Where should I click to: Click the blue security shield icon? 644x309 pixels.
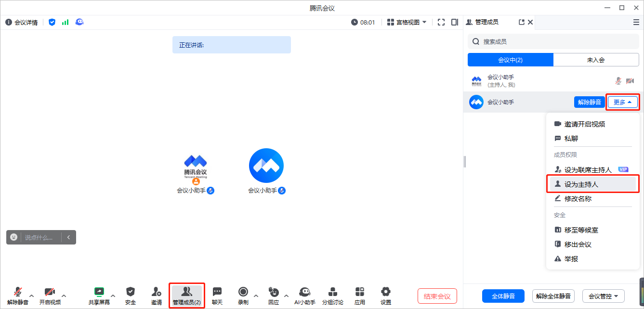[x=52, y=22]
